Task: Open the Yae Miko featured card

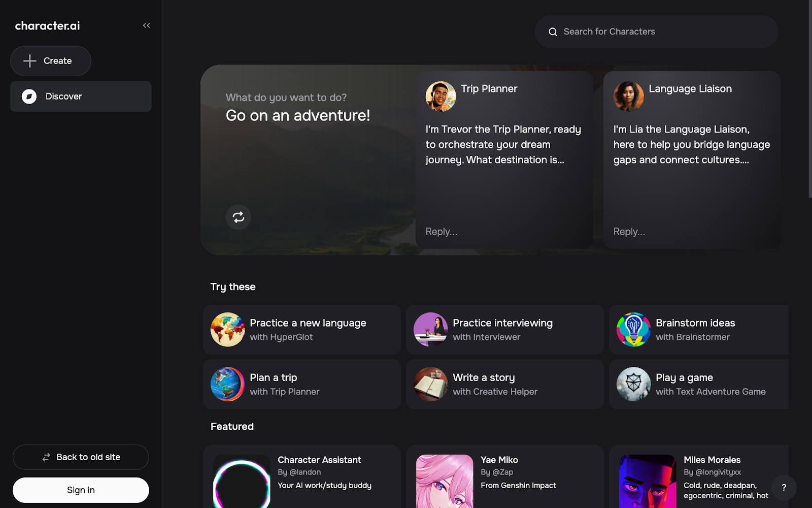Action: click(505, 477)
